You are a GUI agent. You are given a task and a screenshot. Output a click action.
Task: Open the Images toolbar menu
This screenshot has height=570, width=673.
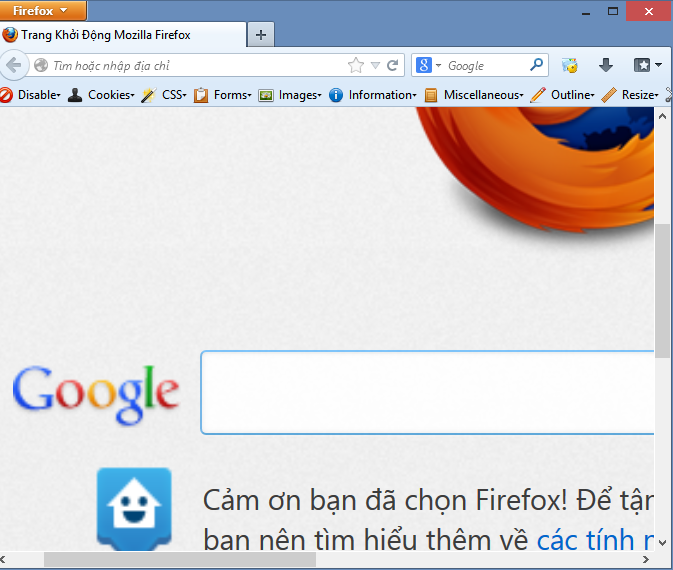coord(290,95)
